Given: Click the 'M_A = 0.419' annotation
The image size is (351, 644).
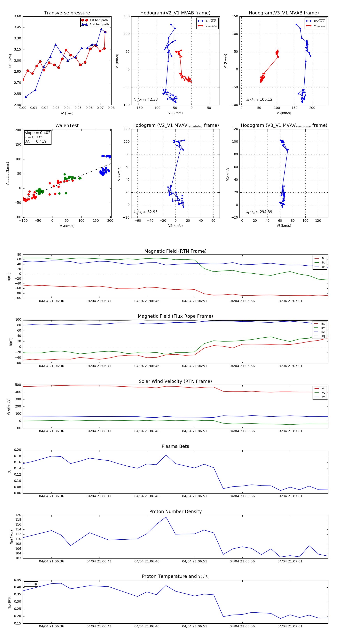Looking at the screenshot, I should point(36,141).
